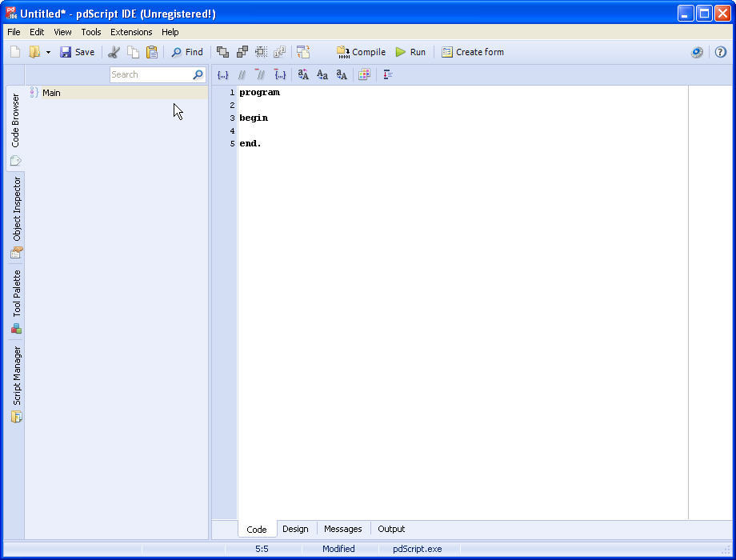Viewport: 736px width, 560px height.
Task: Open the settings gear icon
Action: 697,52
